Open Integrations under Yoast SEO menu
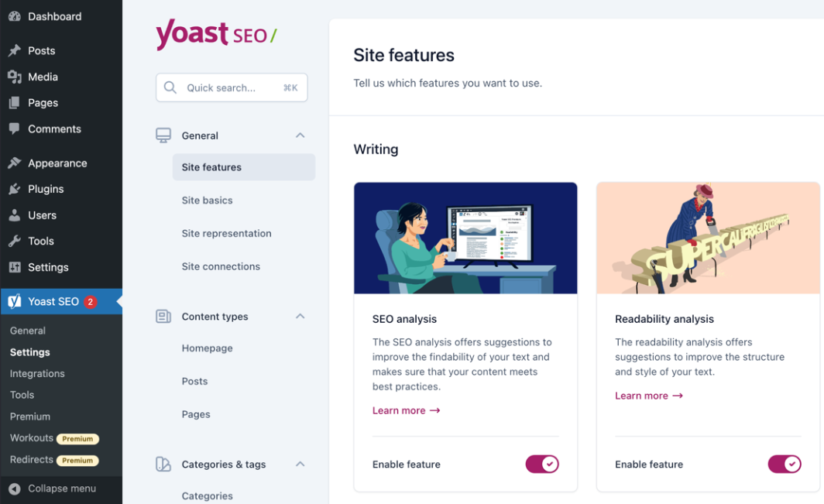 (x=37, y=374)
